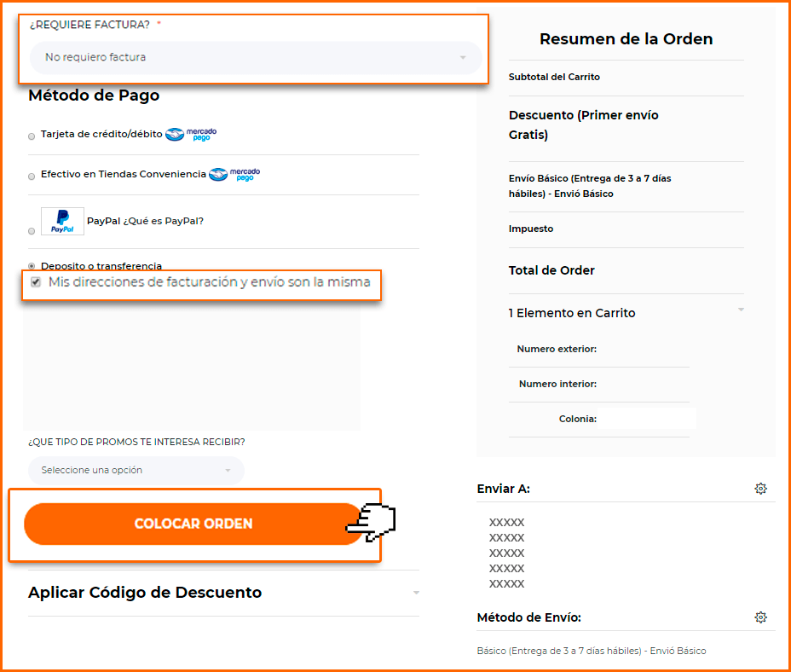Open the gear icon next to Método de Envío
Image resolution: width=791 pixels, height=672 pixels.
pyautogui.click(x=760, y=617)
